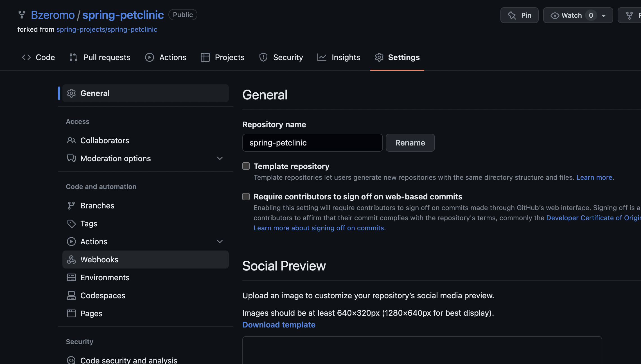Click the Collaborators people icon
This screenshot has height=364, width=641.
(71, 140)
